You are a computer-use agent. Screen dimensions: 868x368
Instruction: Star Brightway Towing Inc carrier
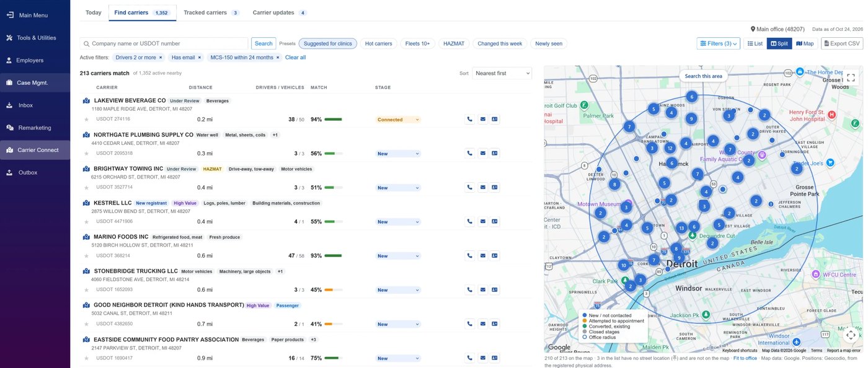point(86,187)
